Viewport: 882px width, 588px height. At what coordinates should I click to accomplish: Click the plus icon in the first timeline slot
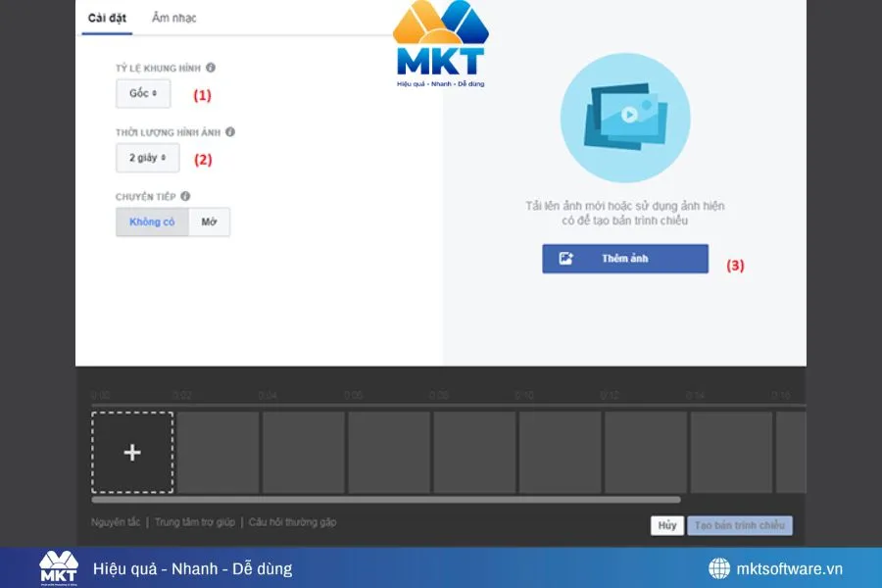point(130,453)
